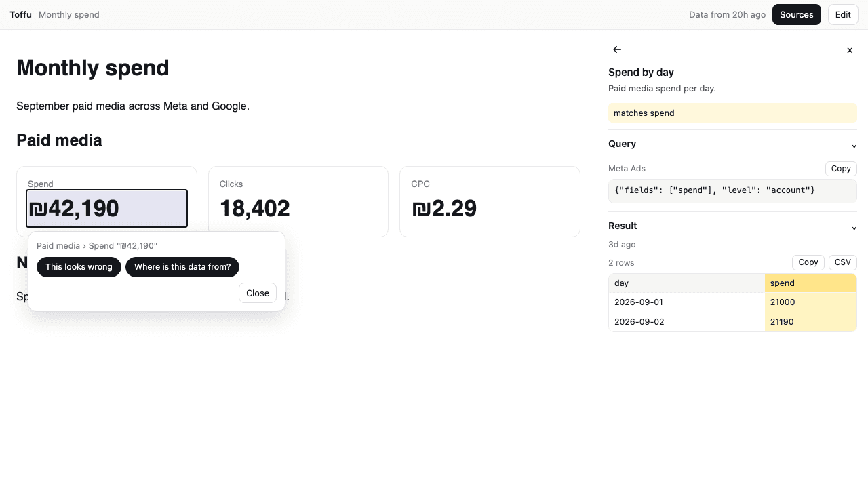Viewport: 868px width, 488px height.
Task: Click the Meta Ads source label
Action: tap(627, 169)
